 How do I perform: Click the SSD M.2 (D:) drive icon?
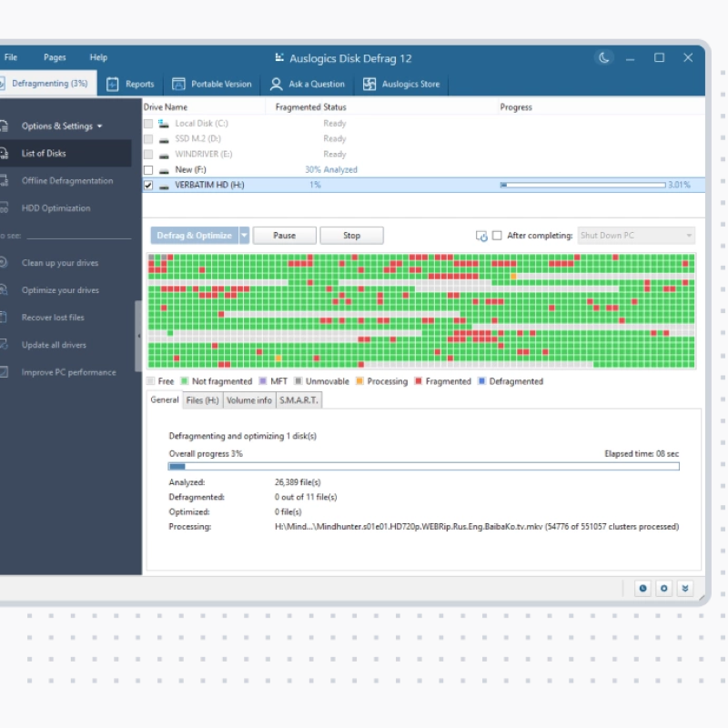pos(164,139)
